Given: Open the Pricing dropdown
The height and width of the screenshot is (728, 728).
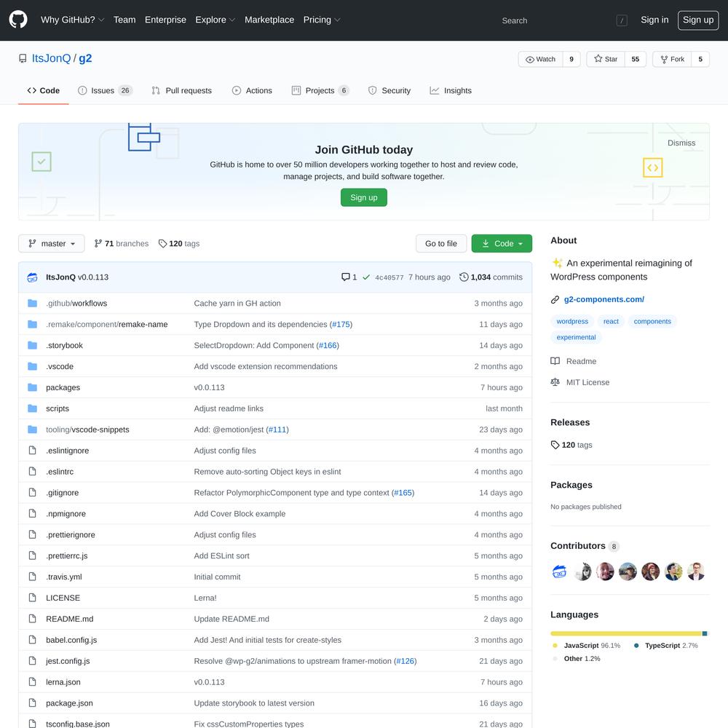Looking at the screenshot, I should point(322,20).
